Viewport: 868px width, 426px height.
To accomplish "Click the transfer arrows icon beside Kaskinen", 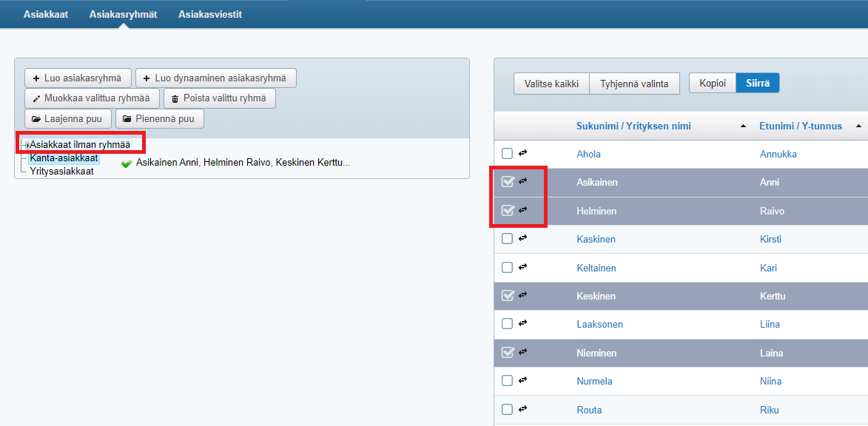I will pos(522,238).
